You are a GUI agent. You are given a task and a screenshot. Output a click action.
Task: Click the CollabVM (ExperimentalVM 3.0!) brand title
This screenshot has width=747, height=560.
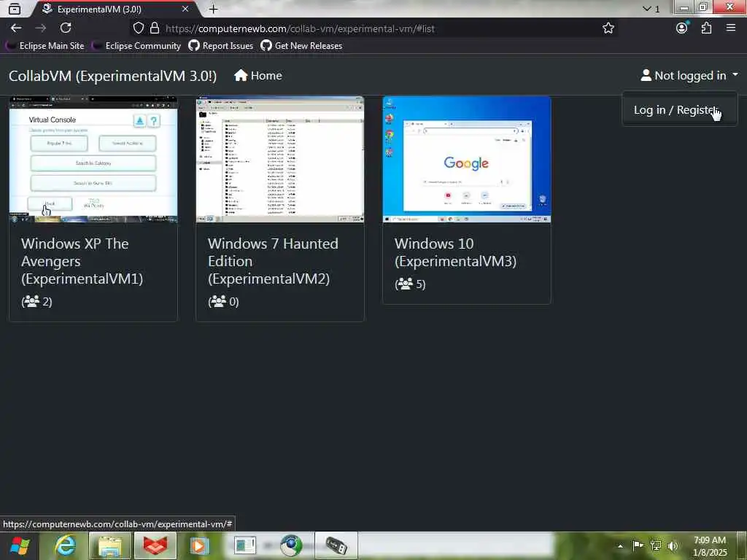(x=113, y=76)
